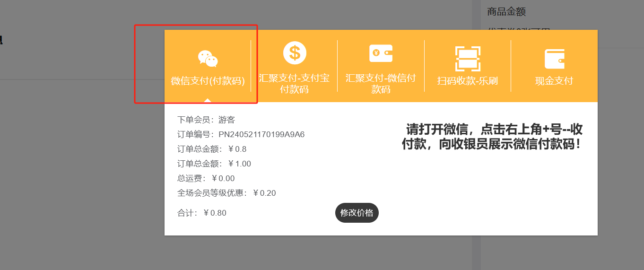Click the 合计：￥0.80 total

tap(202, 213)
